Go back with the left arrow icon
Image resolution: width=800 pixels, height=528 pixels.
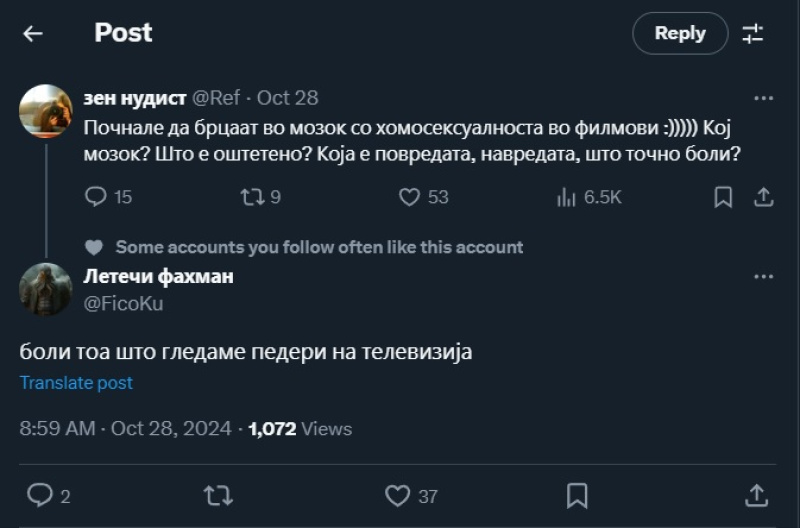click(x=33, y=33)
